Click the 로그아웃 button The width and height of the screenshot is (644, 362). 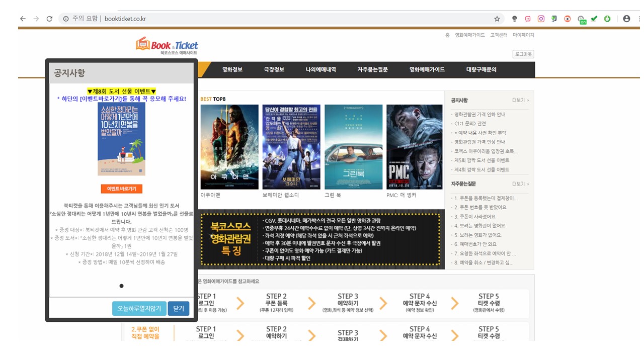[524, 54]
